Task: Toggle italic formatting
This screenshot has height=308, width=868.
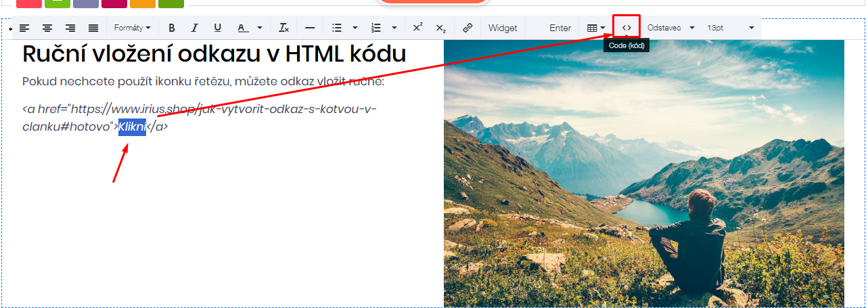Action: pos(195,28)
